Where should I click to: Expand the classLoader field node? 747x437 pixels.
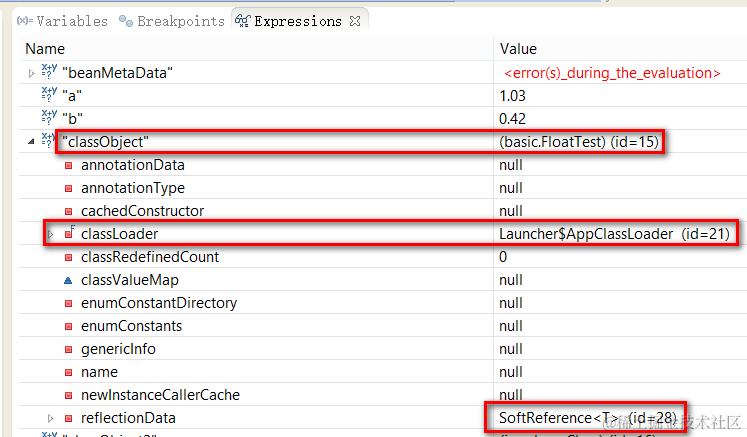click(x=50, y=234)
